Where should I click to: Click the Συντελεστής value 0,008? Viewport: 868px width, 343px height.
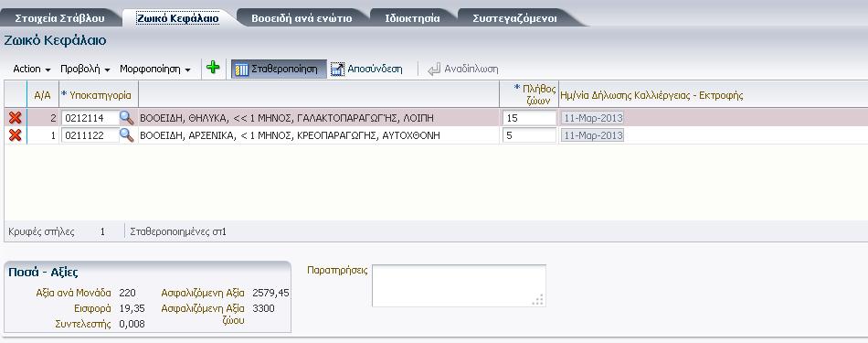click(132, 324)
